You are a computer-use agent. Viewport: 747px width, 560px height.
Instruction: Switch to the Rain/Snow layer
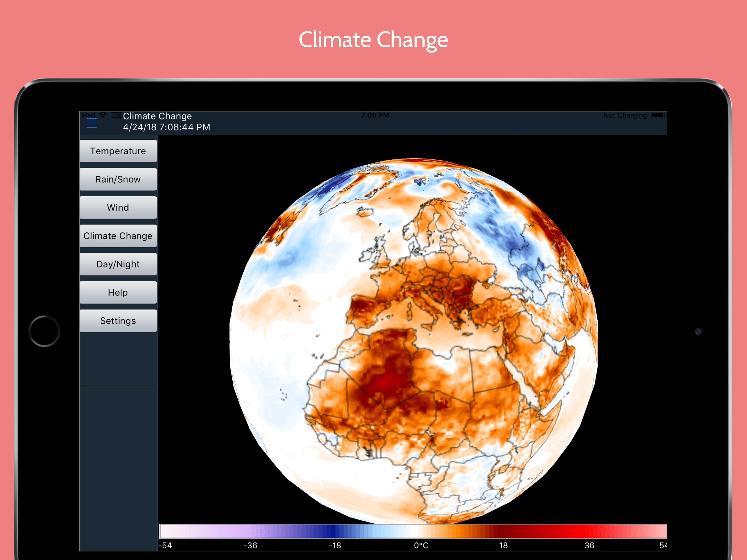118,179
